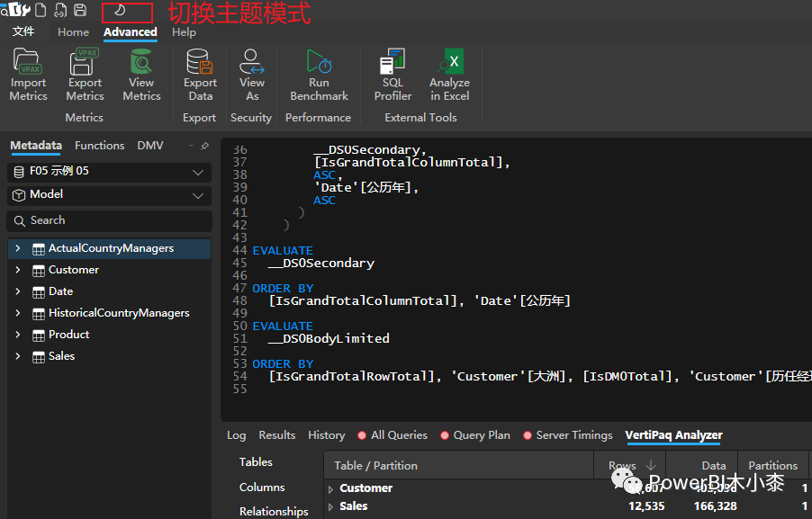Select Tables view in VertiPaq Analyzer
812x519 pixels.
click(x=256, y=462)
